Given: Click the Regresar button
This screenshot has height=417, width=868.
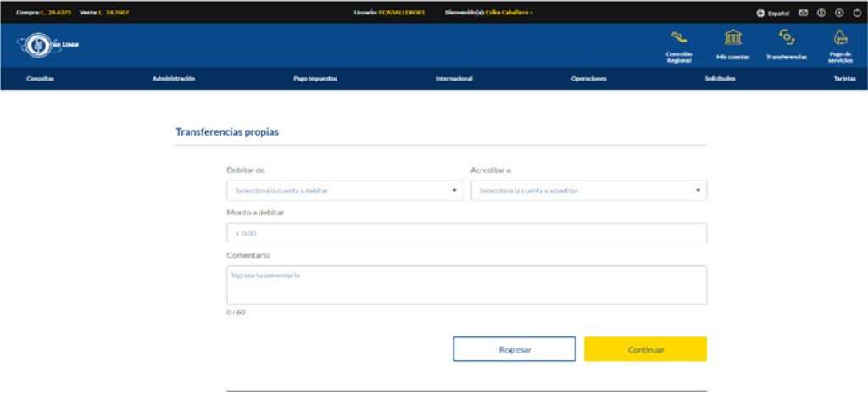Looking at the screenshot, I should pos(514,349).
